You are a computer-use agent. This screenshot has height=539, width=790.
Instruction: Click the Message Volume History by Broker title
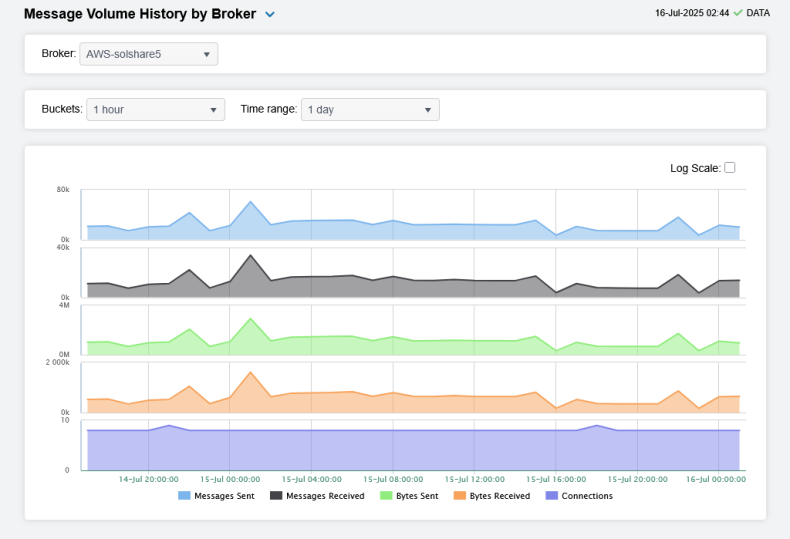tap(139, 14)
